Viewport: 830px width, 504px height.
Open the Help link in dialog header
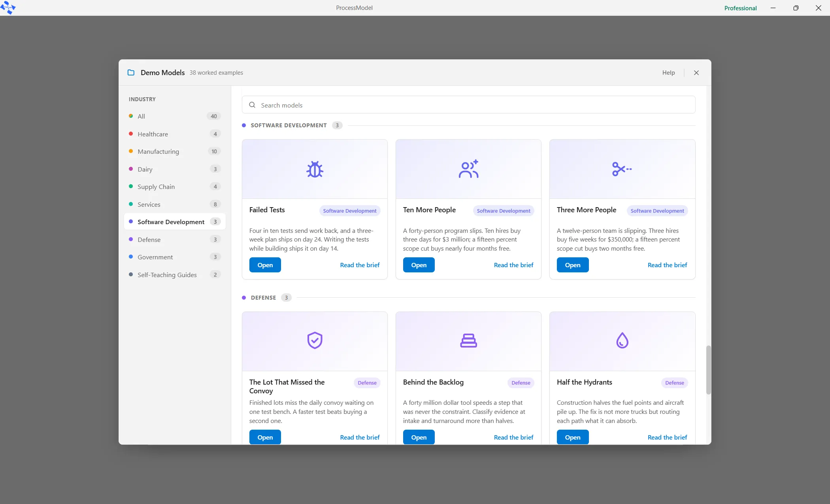click(x=668, y=73)
